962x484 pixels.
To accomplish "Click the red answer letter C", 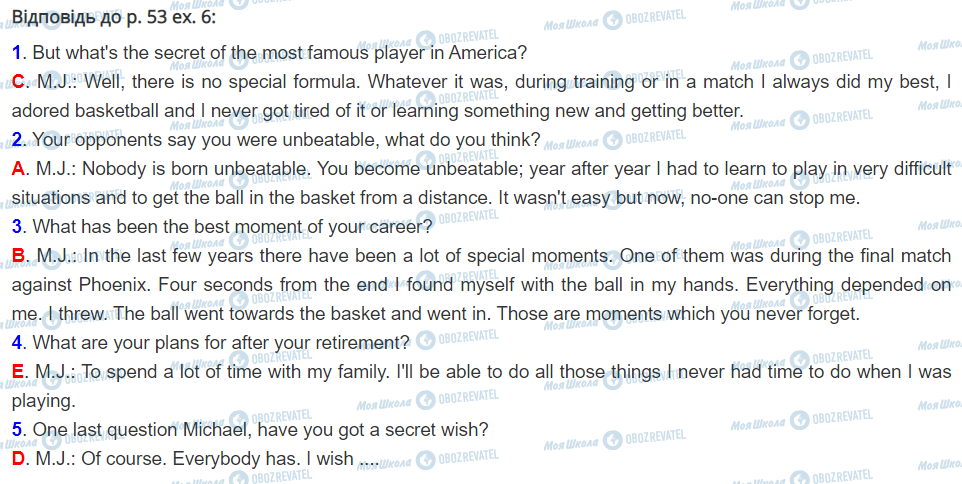I will pyautogui.click(x=19, y=81).
